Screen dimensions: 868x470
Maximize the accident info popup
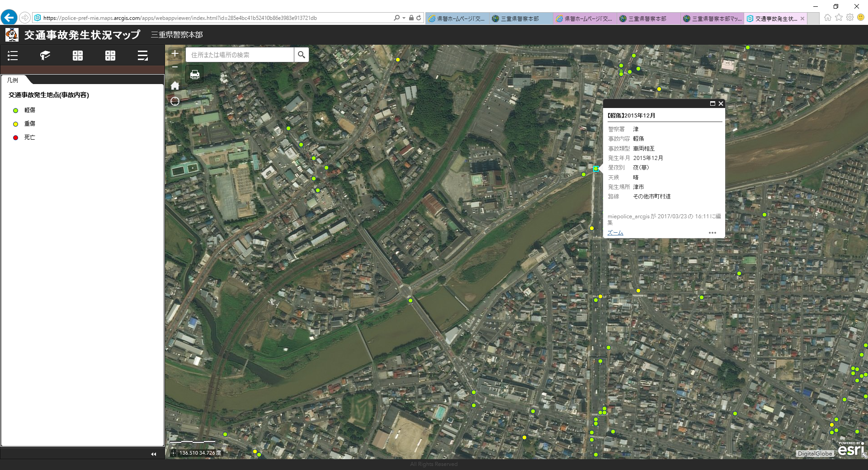(712, 103)
